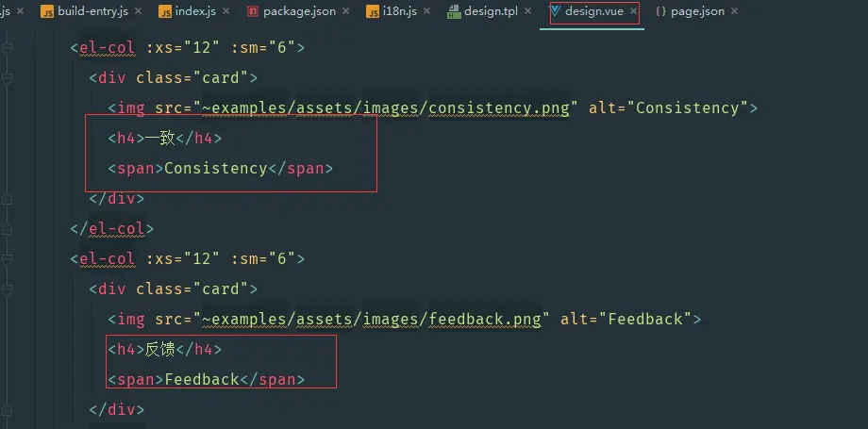
Task: Collapse the card div containing feedback.png
Action: tap(7, 289)
